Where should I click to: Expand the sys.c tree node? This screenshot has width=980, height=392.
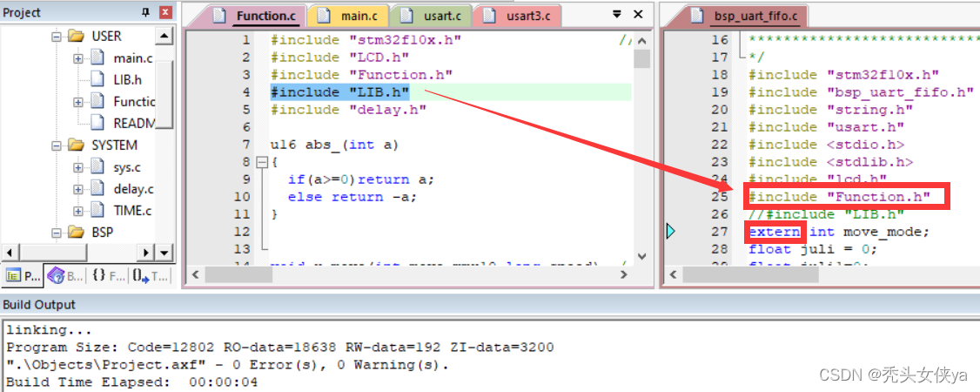point(78,167)
